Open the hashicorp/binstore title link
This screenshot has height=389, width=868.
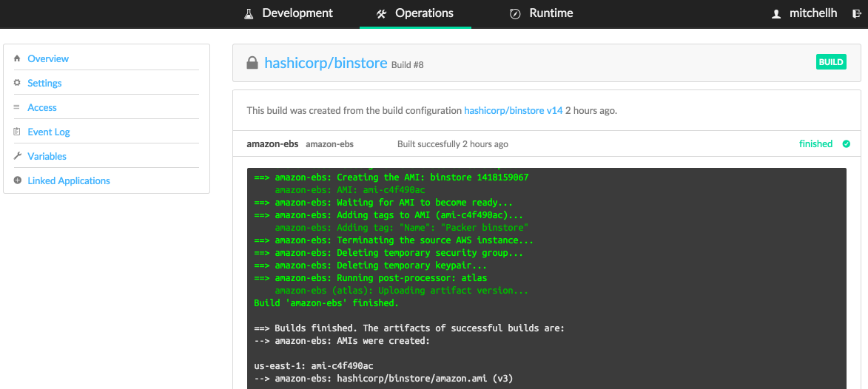[326, 63]
